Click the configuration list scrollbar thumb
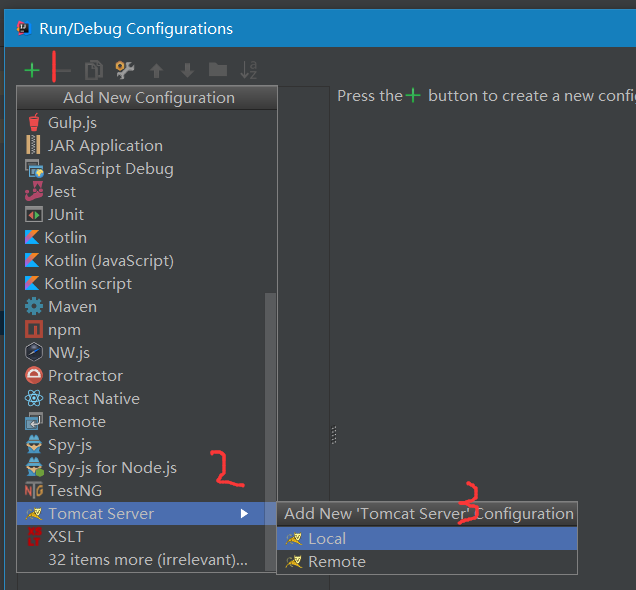 click(x=271, y=431)
